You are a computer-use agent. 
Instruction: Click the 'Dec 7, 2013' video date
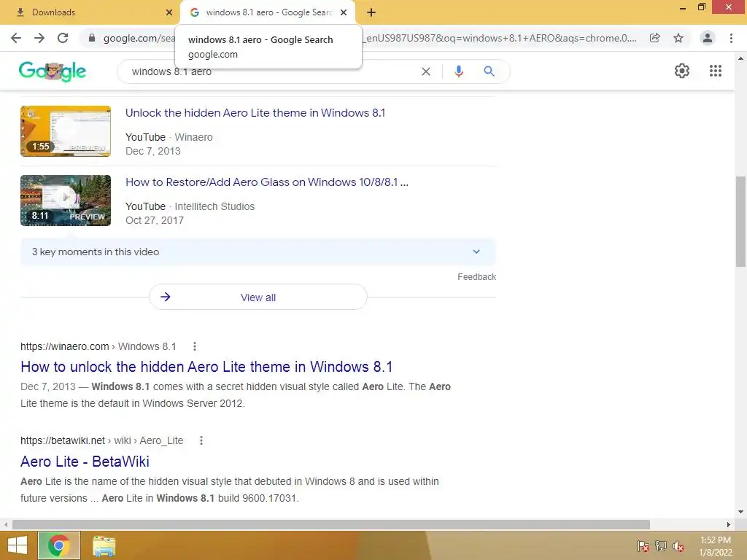(x=153, y=151)
